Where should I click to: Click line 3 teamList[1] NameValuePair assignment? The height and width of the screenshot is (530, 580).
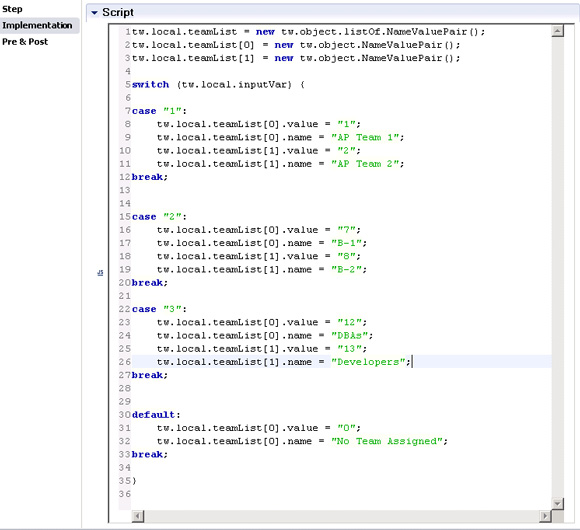click(296, 58)
